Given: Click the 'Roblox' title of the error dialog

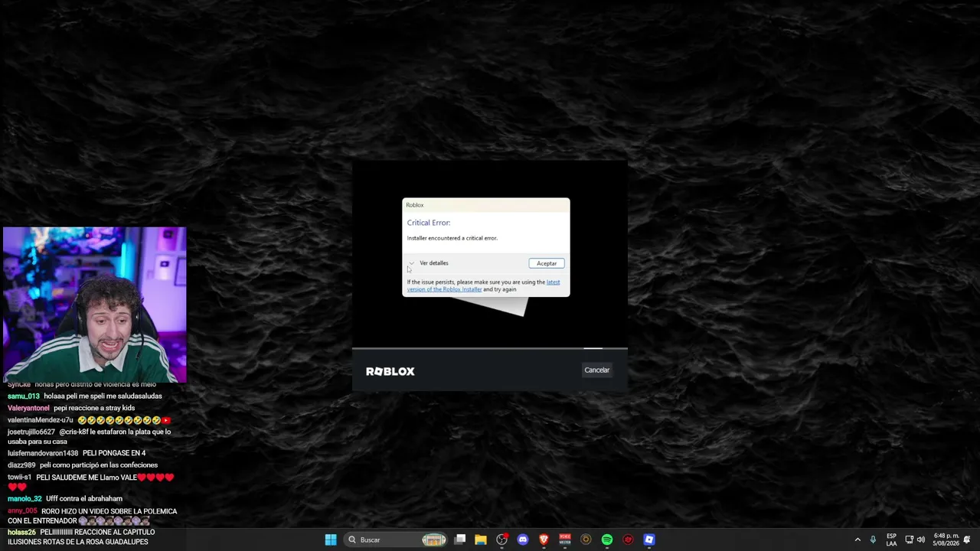Looking at the screenshot, I should point(415,205).
